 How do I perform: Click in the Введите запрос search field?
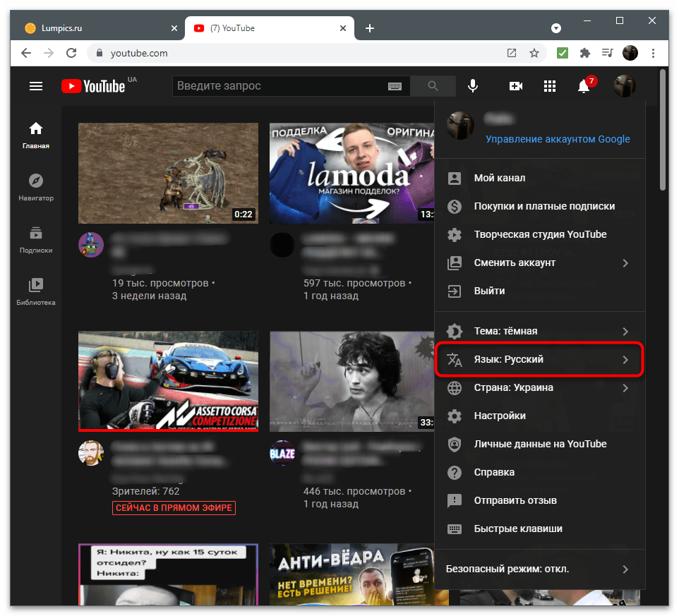[279, 86]
